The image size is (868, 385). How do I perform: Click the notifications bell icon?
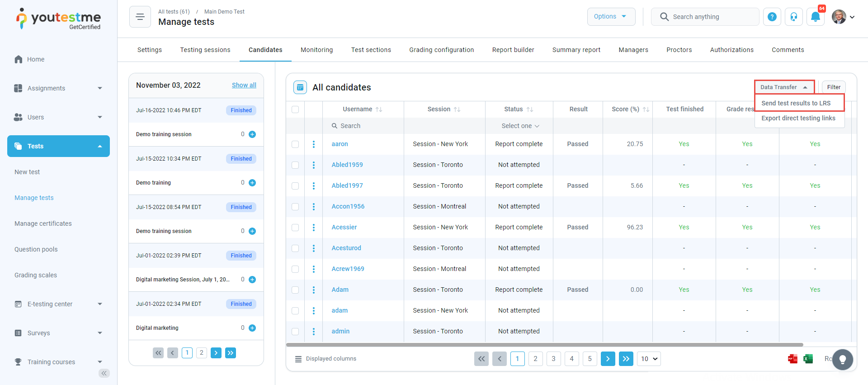(815, 17)
